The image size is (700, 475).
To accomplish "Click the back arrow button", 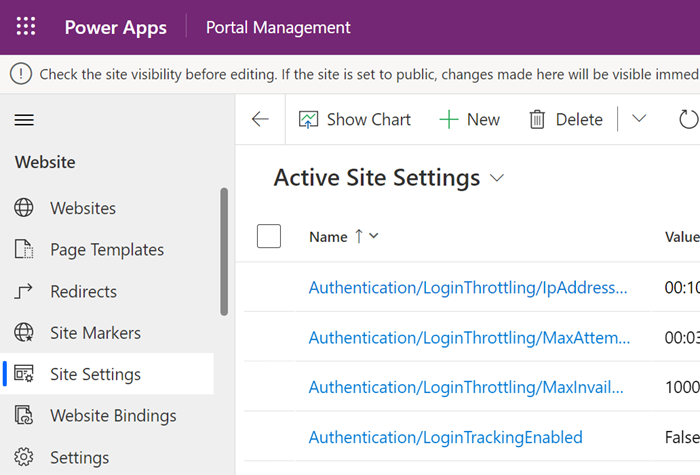I will click(x=260, y=120).
